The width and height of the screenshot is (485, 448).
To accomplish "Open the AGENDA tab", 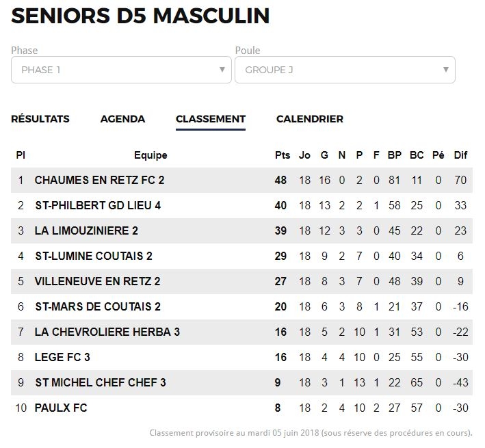I will (123, 119).
